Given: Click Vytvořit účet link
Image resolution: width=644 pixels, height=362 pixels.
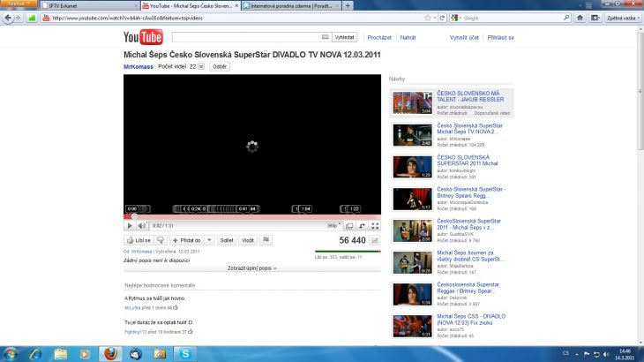Looking at the screenshot, I should [464, 38].
